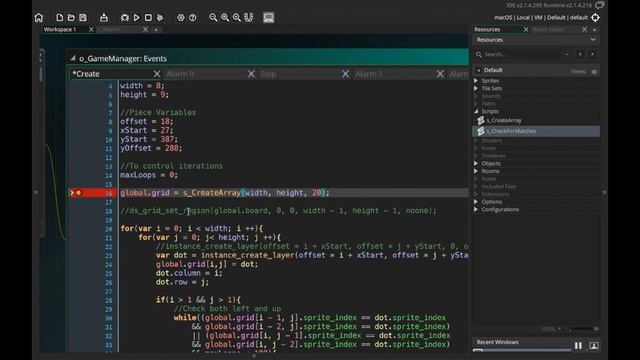Clean the build with the brush icon
This screenshot has width=640, height=360.
tap(160, 18)
